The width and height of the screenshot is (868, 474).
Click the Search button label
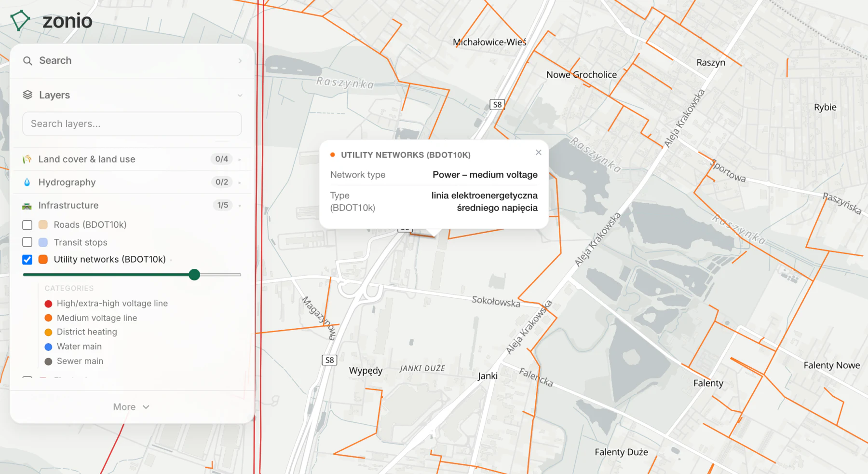click(55, 61)
